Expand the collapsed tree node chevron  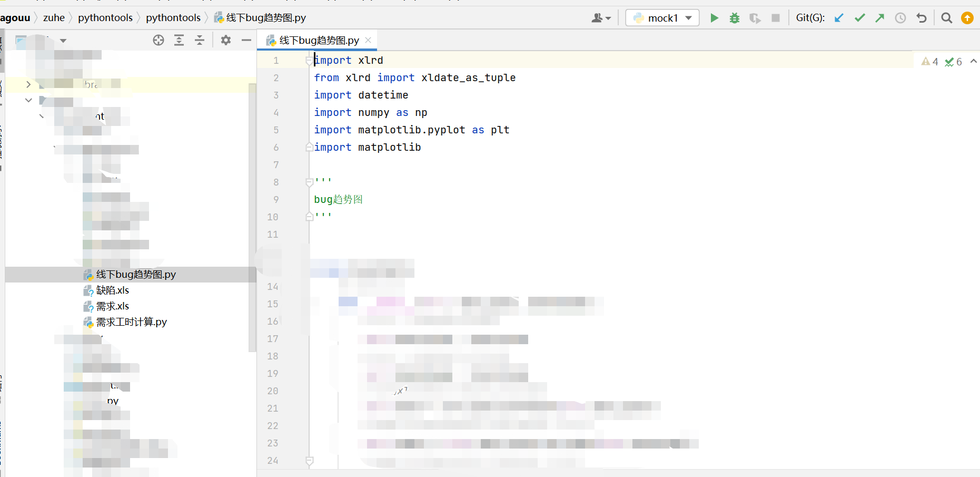tap(28, 84)
